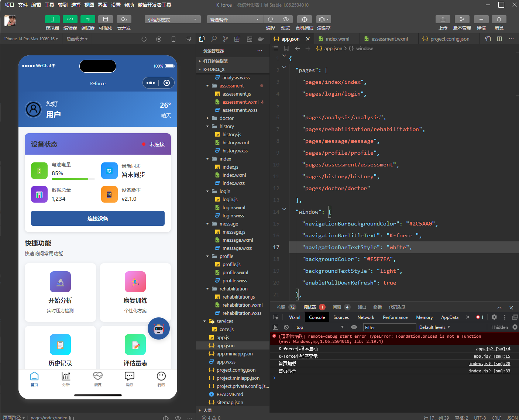Open the 热重载 hot reload dropdown
Viewport: 519px width, 420px height.
click(77, 39)
